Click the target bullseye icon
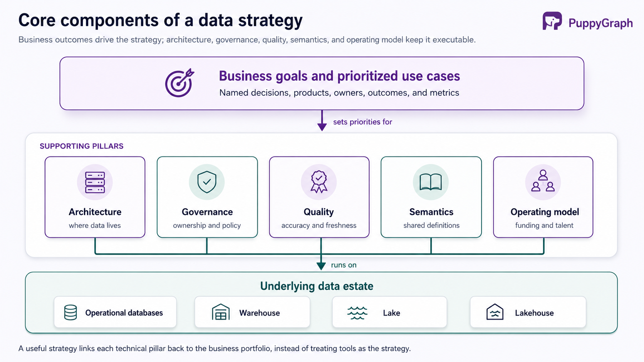This screenshot has width=644, height=362. pyautogui.click(x=179, y=83)
